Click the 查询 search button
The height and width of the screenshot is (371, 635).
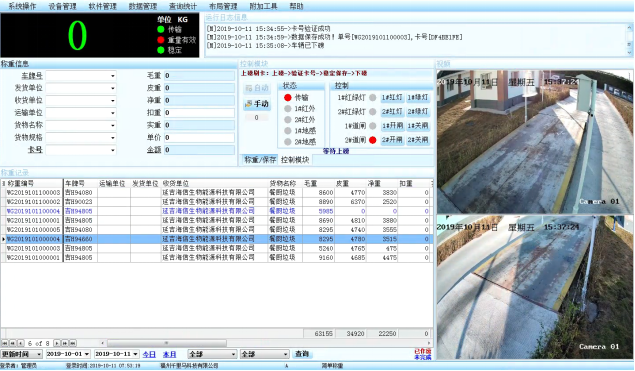coord(302,354)
